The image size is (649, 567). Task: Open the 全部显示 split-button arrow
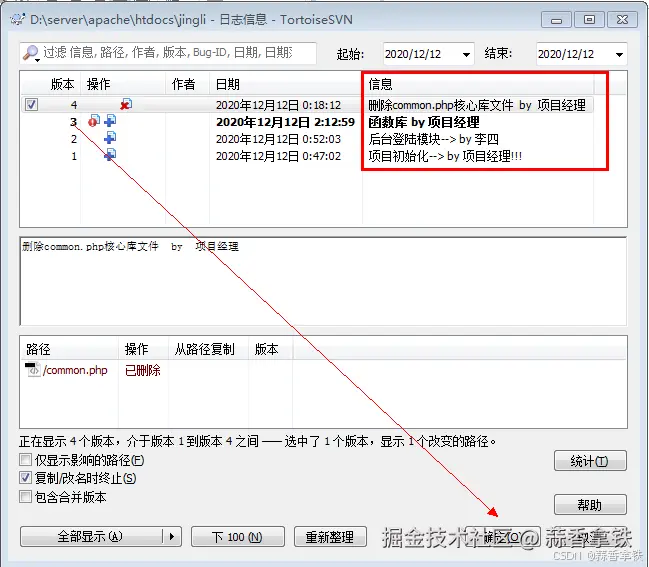(172, 537)
